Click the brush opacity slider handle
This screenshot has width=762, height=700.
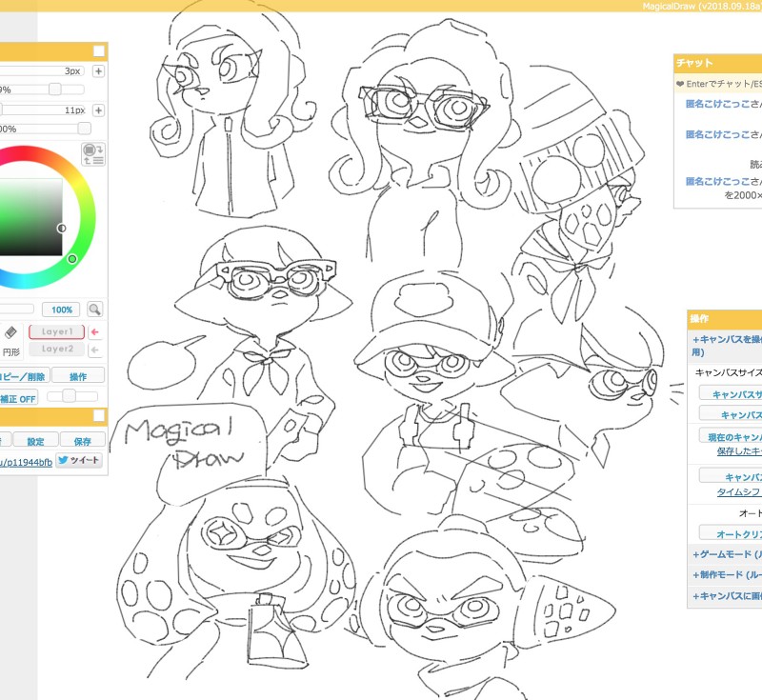pyautogui.click(x=55, y=89)
